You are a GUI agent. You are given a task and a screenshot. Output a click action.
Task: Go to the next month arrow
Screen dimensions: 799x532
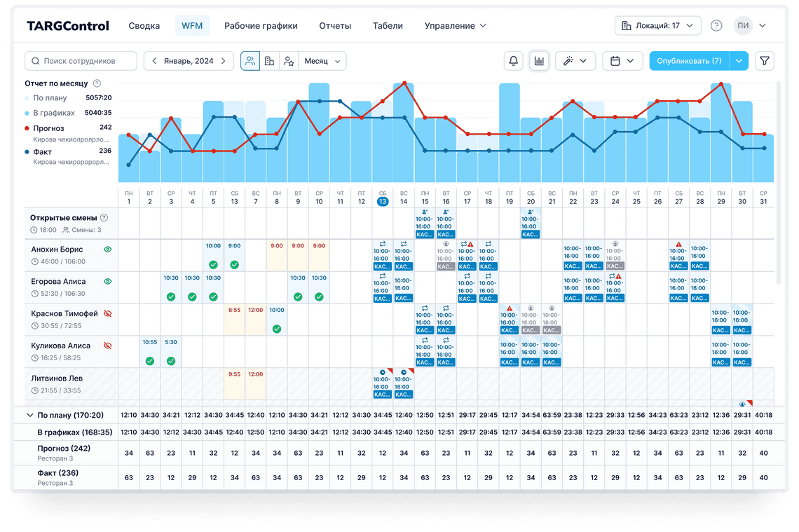pos(224,61)
